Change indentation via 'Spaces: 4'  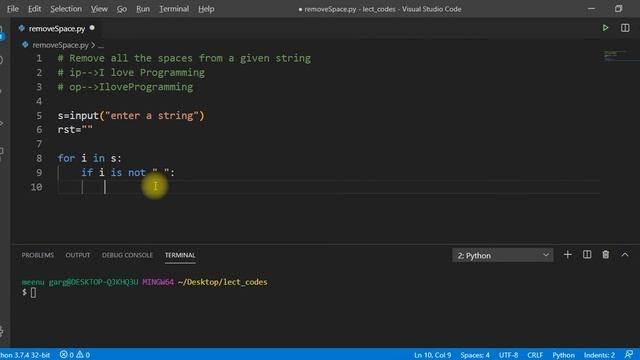(475, 355)
